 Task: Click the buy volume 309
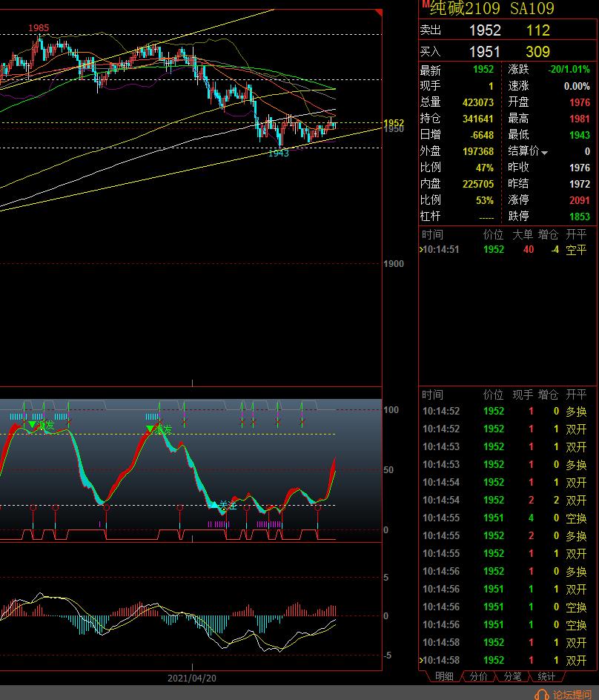538,52
